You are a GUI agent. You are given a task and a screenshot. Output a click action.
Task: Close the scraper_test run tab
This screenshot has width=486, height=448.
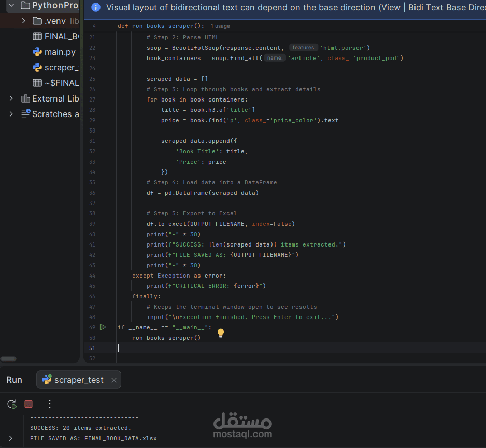(114, 380)
